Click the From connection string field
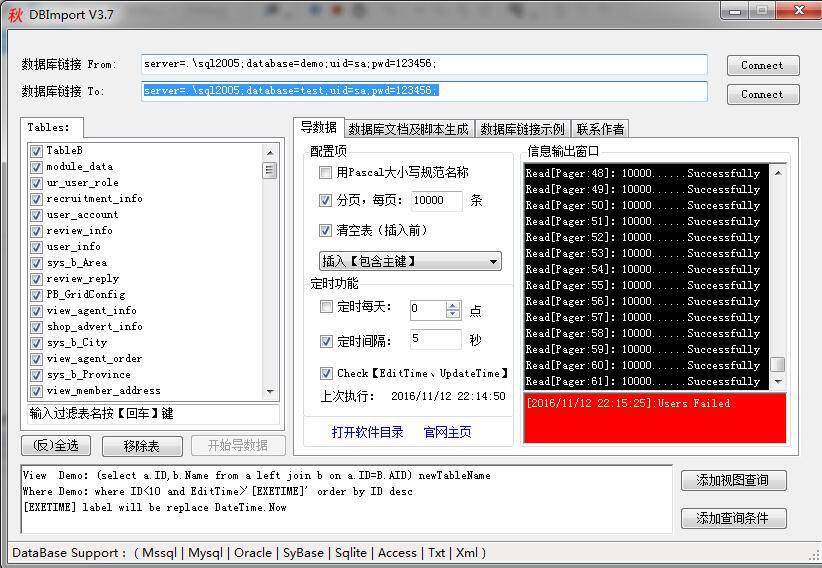 click(x=424, y=64)
